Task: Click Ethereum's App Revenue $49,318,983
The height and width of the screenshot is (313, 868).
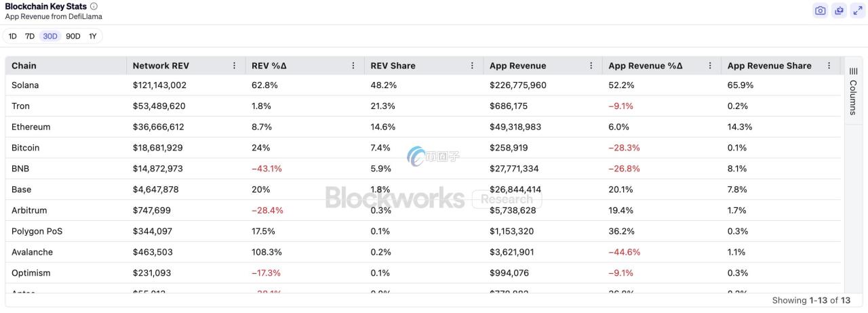Action: (515, 127)
